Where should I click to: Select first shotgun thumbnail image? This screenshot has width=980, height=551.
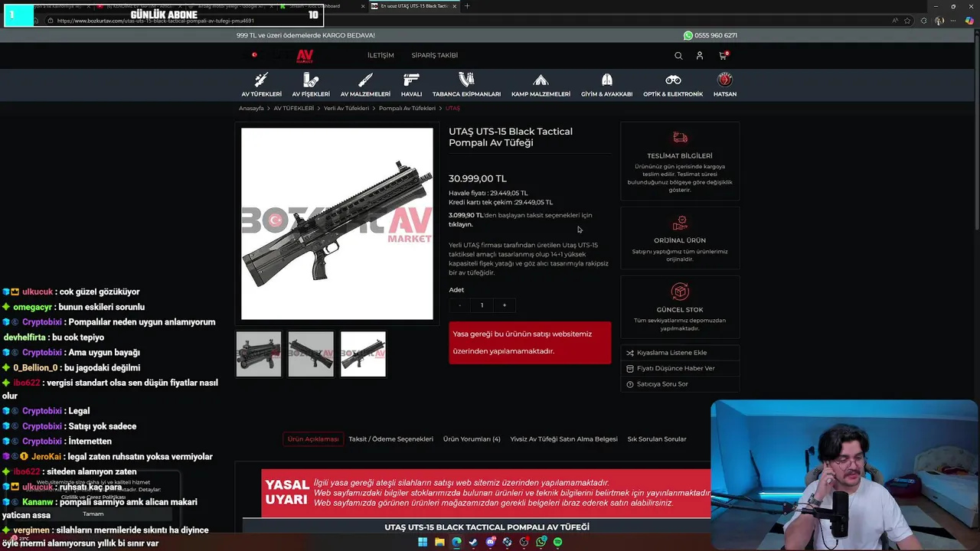(x=259, y=354)
